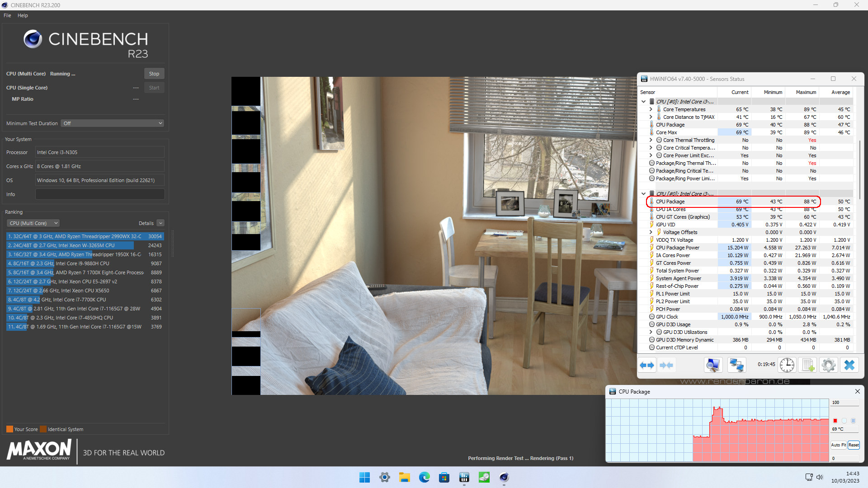Pick the blue grid color swatch
Screen dimensions: 868x488
tap(853, 421)
